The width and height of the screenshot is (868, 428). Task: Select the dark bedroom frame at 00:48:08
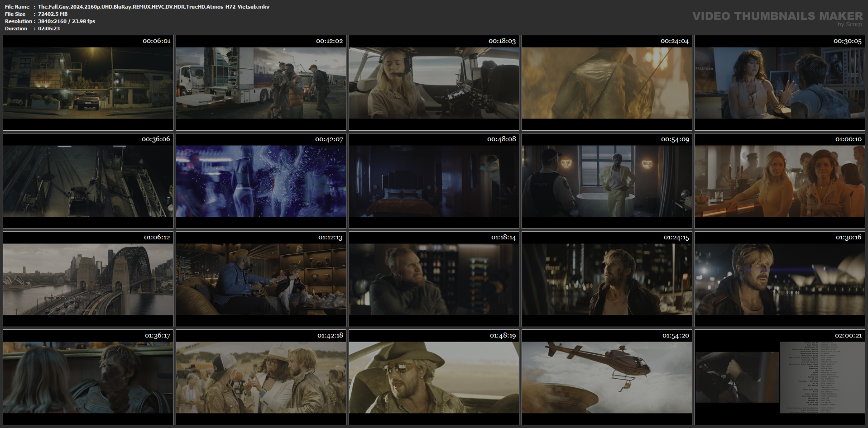tap(434, 181)
